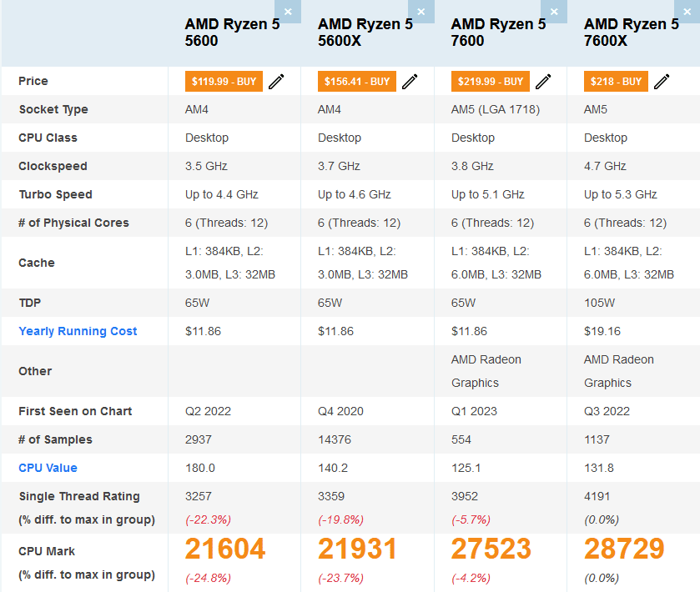Click the AM5 (LGA 1718) socket value

tap(496, 109)
